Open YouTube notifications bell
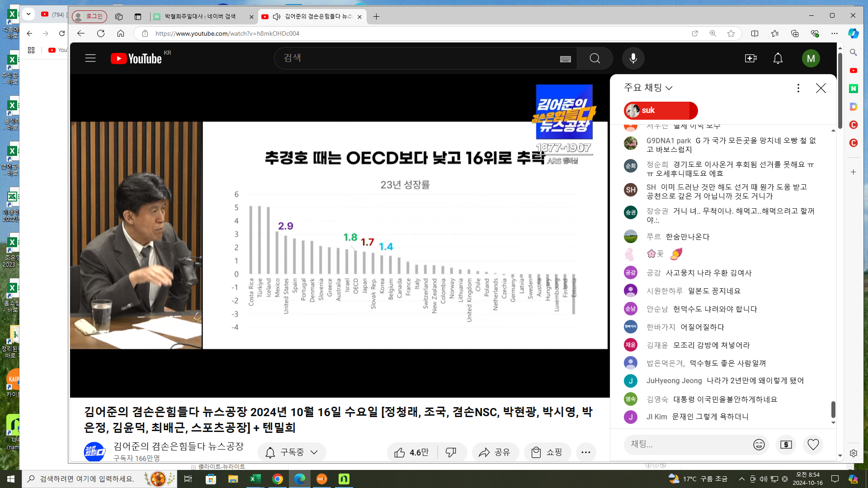The image size is (868, 488). [778, 58]
